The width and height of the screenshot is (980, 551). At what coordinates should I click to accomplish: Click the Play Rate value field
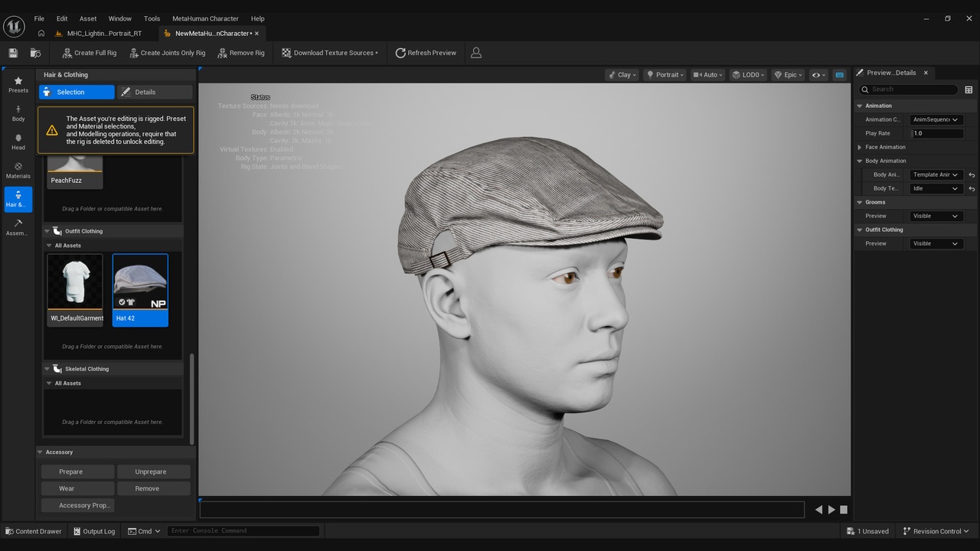(936, 133)
